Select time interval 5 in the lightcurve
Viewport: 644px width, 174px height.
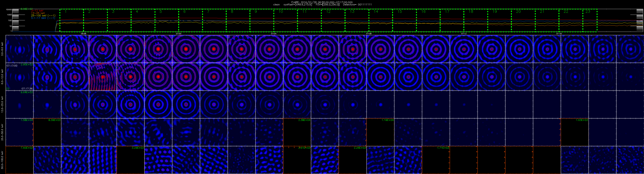(167, 21)
